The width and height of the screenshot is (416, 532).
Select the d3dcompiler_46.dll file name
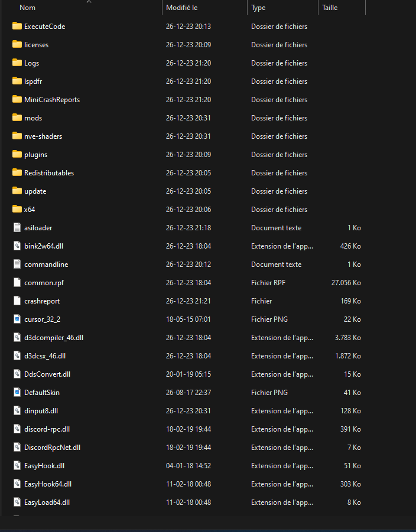tap(54, 338)
